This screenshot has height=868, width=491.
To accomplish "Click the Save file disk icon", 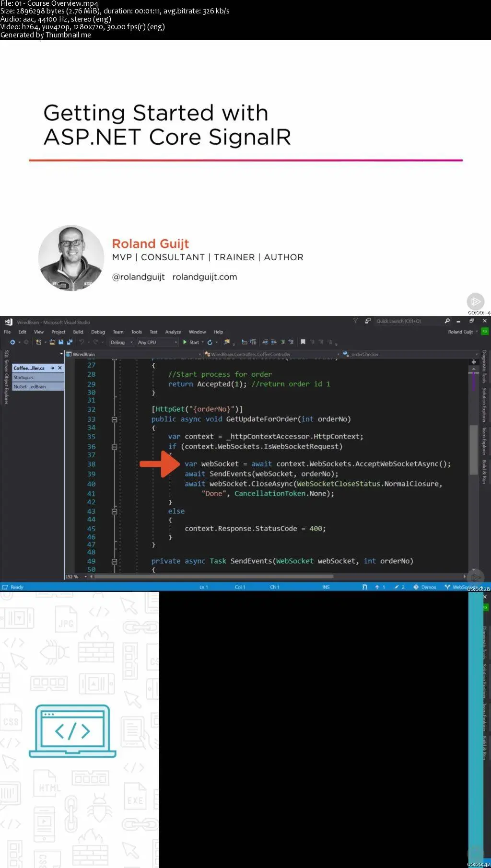I will (61, 342).
